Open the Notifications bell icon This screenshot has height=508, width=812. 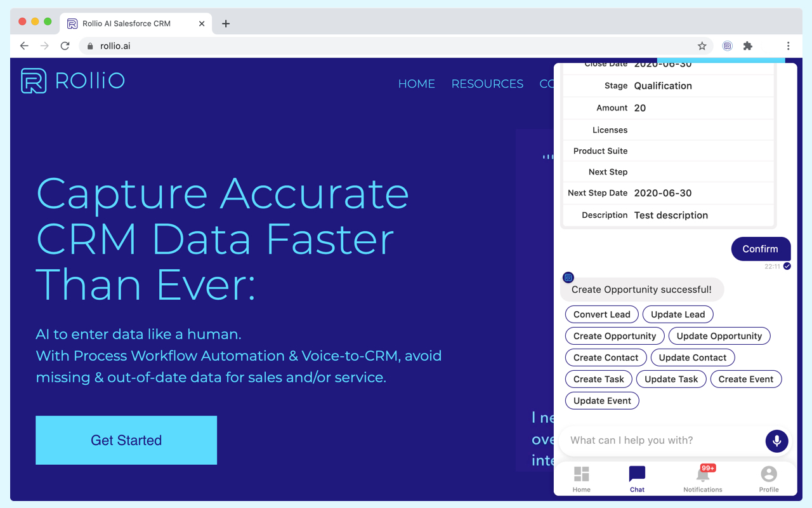coord(703,474)
